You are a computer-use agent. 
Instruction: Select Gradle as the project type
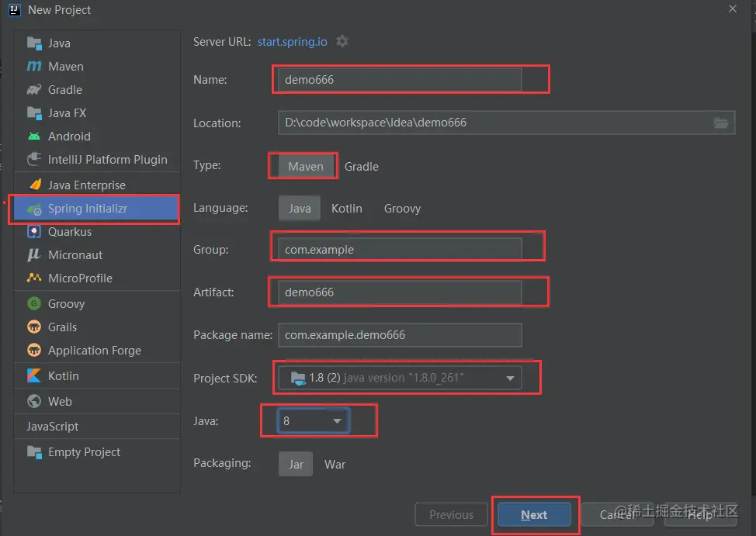point(362,167)
